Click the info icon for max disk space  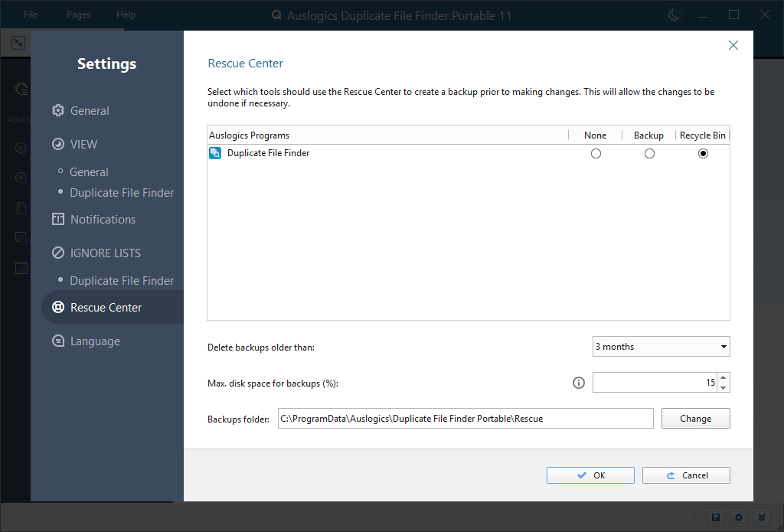pos(579,383)
